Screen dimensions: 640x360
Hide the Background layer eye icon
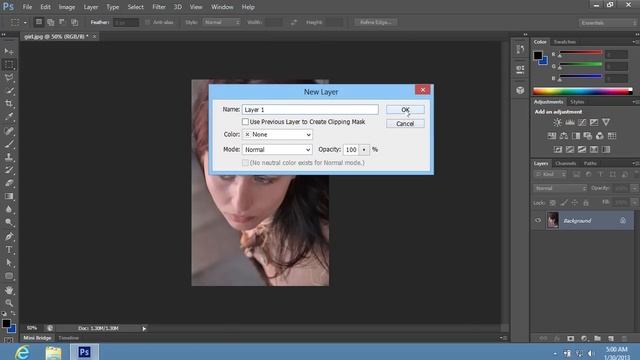click(x=538, y=220)
